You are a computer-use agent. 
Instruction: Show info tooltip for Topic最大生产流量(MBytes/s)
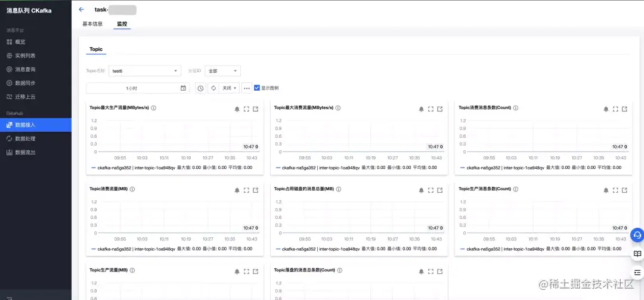[154, 108]
